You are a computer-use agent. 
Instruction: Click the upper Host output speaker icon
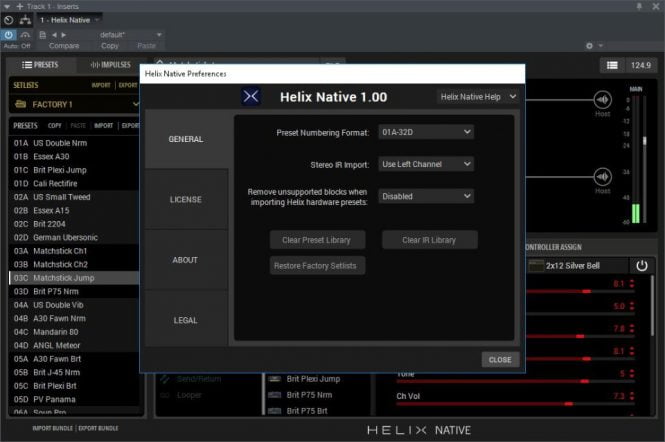603,100
